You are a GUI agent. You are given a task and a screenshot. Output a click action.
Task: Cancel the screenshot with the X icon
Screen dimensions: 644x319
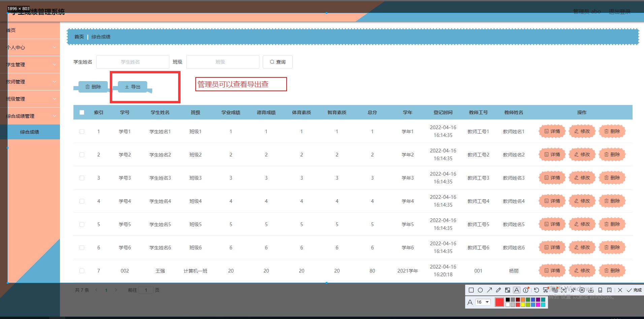pyautogui.click(x=620, y=290)
